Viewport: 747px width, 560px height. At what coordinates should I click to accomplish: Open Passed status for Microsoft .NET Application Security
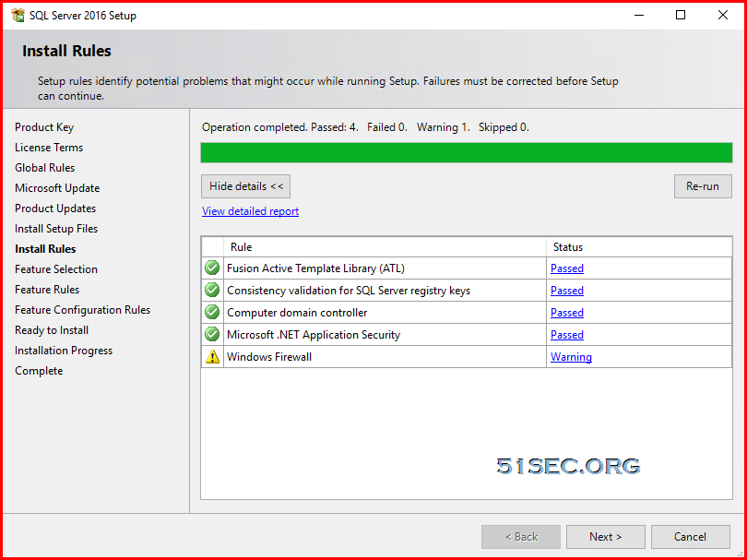point(567,335)
